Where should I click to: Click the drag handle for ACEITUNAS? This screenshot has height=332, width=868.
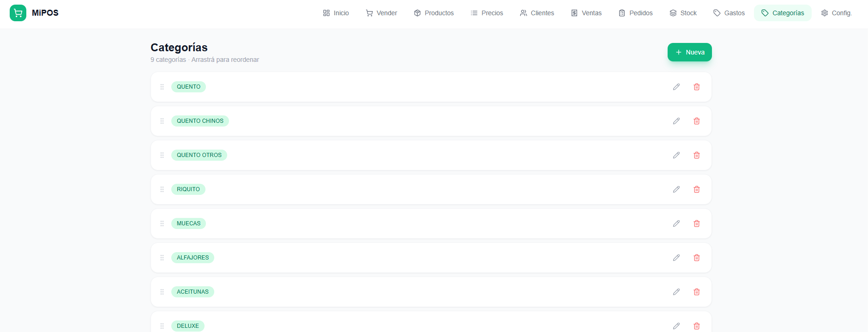point(162,292)
